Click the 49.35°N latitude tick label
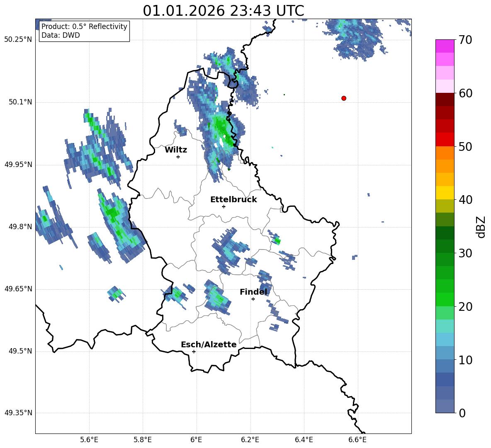Image resolution: width=491 pixels, height=448 pixels. pos(18,413)
